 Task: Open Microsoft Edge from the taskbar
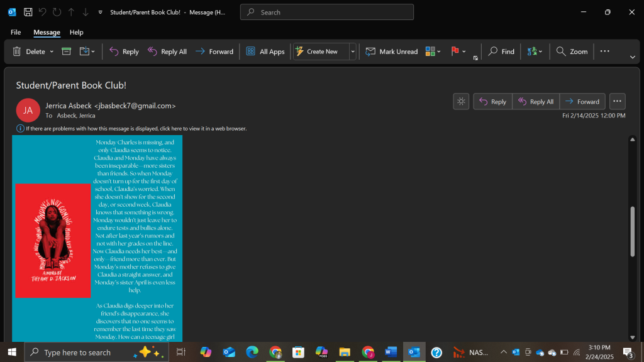pyautogui.click(x=252, y=352)
